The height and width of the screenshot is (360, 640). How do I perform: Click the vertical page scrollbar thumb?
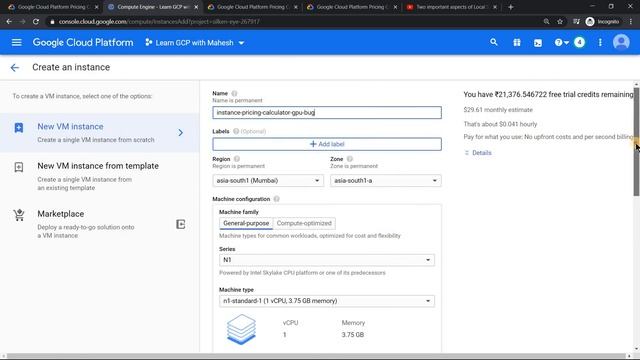(636, 142)
